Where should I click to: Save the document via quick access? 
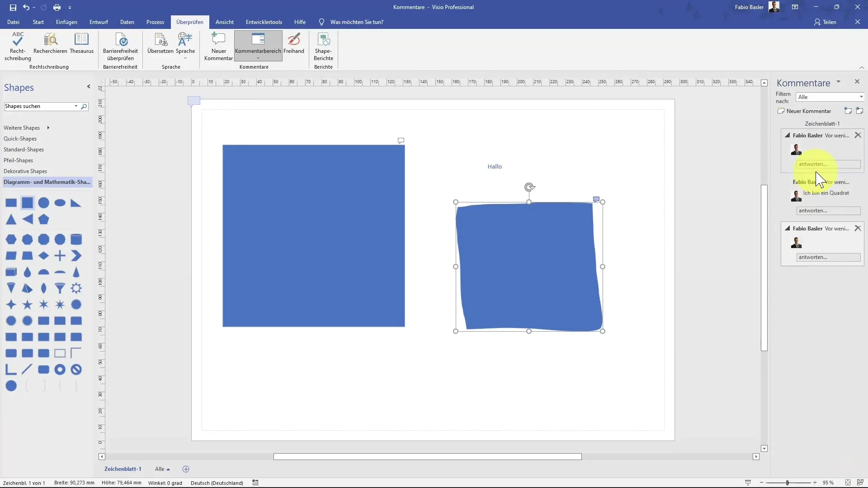click(x=13, y=7)
